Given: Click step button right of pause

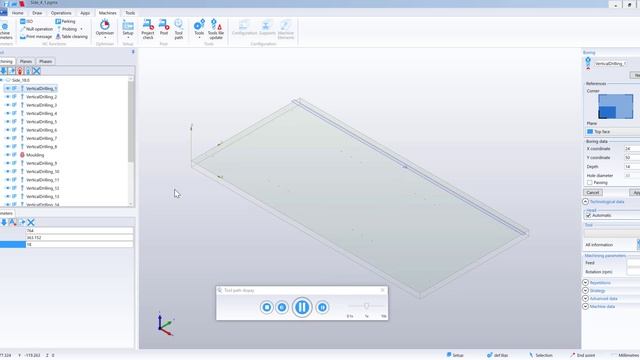Looking at the screenshot, I should [x=322, y=307].
